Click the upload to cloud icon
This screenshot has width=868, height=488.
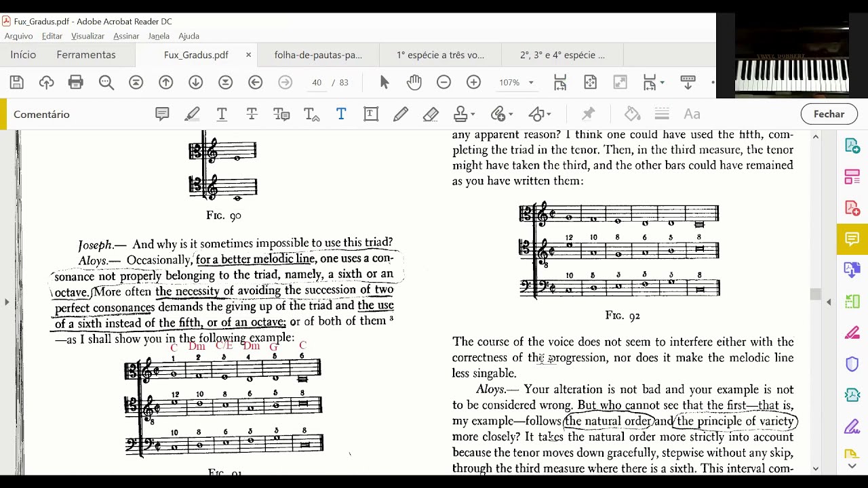click(x=46, y=83)
